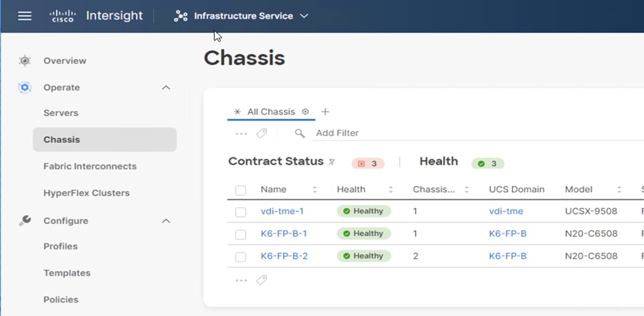Open Profiles under Configure

coord(60,246)
